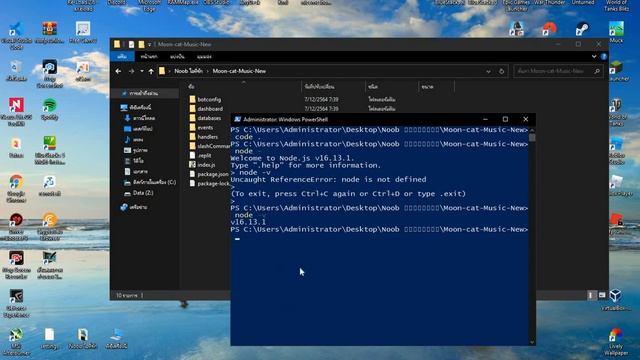
Task: Click the PowerShell window title icon
Action: (x=237, y=119)
